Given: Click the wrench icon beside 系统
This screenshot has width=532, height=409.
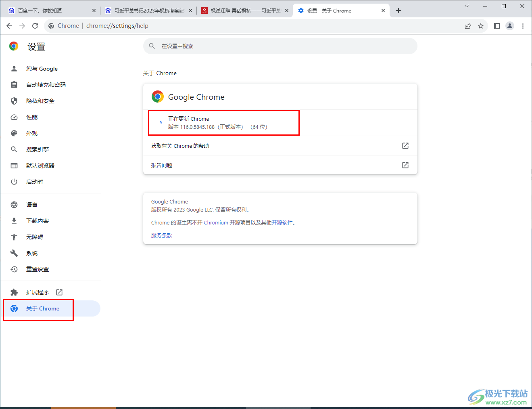Looking at the screenshot, I should coord(14,253).
